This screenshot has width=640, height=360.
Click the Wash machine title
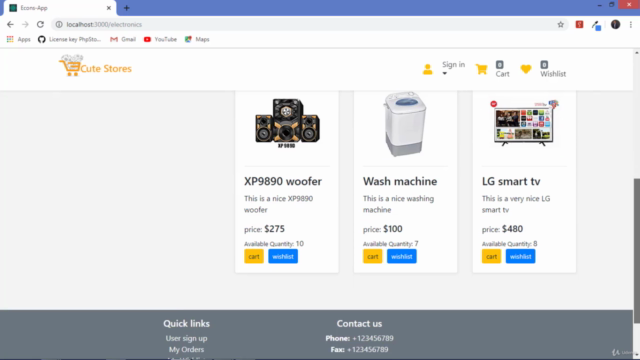(400, 181)
